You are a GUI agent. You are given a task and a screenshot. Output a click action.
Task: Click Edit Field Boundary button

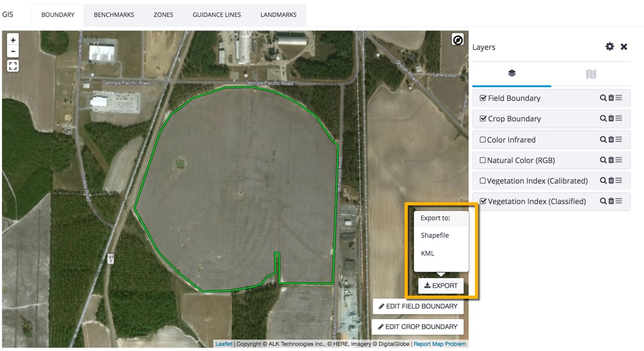pyautogui.click(x=418, y=306)
